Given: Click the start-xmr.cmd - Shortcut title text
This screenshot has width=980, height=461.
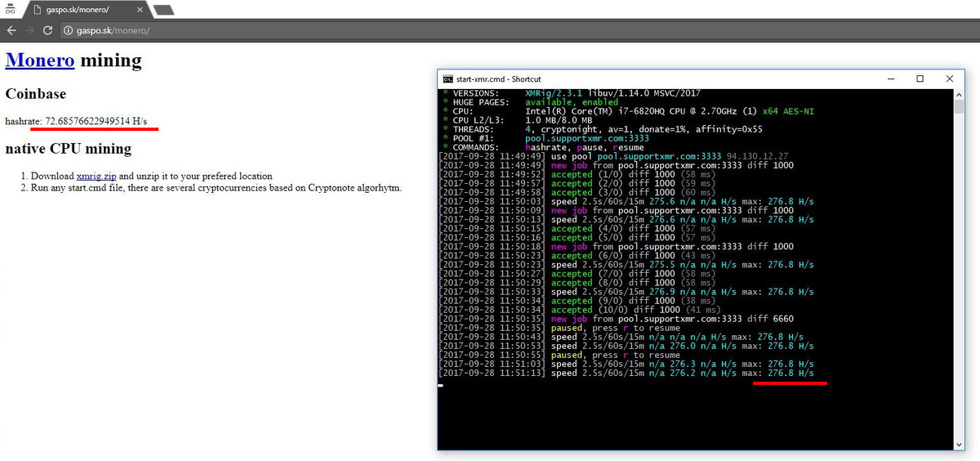Looking at the screenshot, I should 498,79.
